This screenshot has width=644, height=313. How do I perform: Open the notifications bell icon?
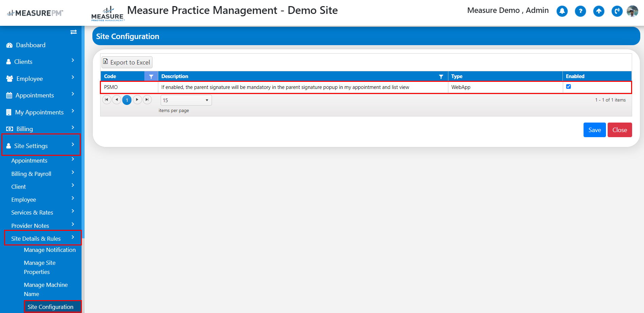562,11
